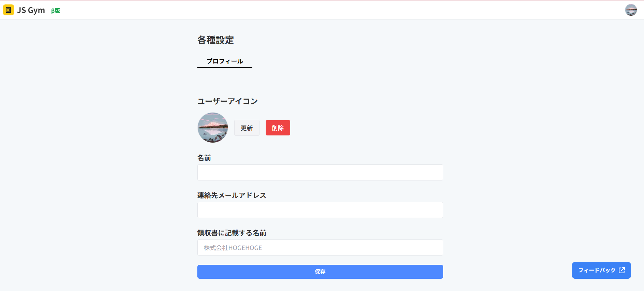Click the JS Gym app name text
644x291 pixels.
pyautogui.click(x=31, y=10)
